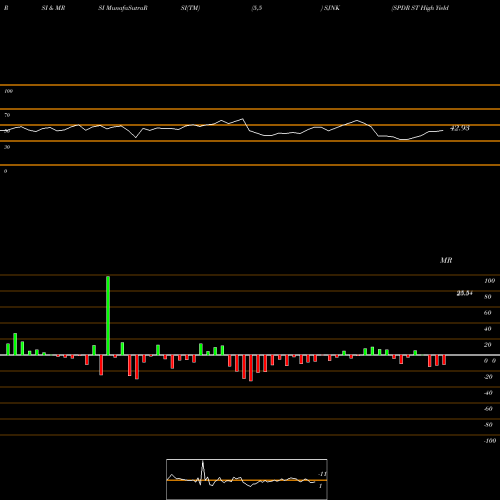The height and width of the screenshot is (500, 500).
Task: Click '(SPDR ST High Yield' title text
Action: [420, 8]
